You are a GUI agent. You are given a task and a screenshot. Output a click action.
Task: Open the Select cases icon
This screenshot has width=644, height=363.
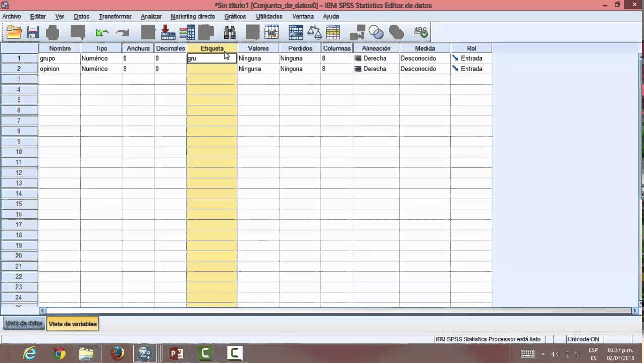pos(333,32)
